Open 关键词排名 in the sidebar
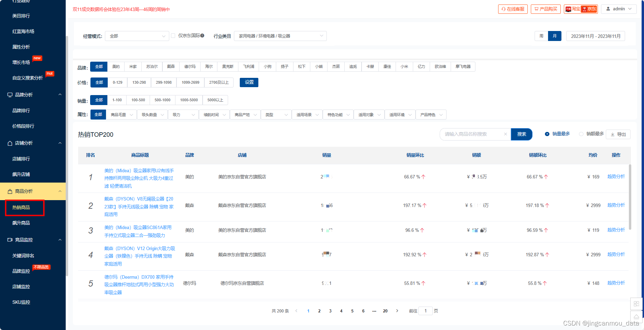This screenshot has height=330, width=644. [23, 256]
